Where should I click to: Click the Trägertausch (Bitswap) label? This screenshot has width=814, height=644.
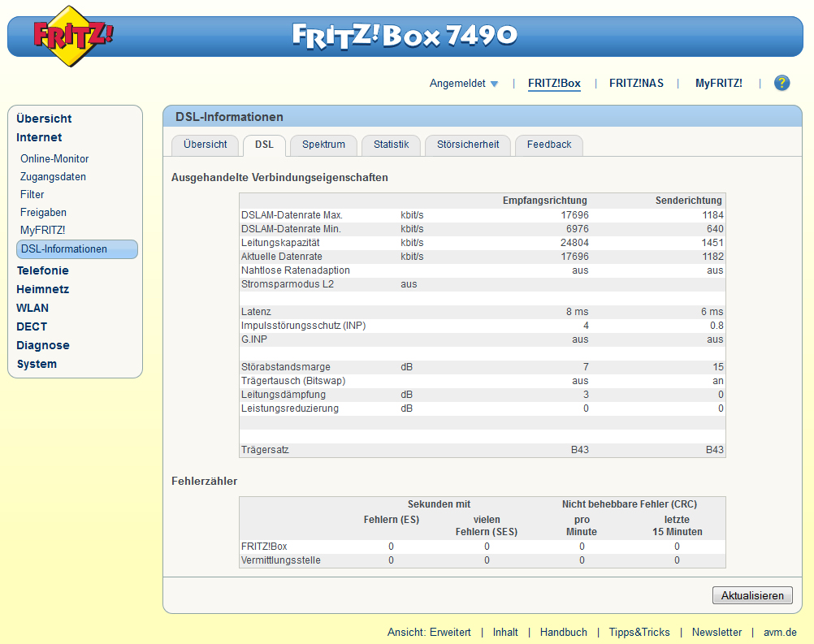293,381
